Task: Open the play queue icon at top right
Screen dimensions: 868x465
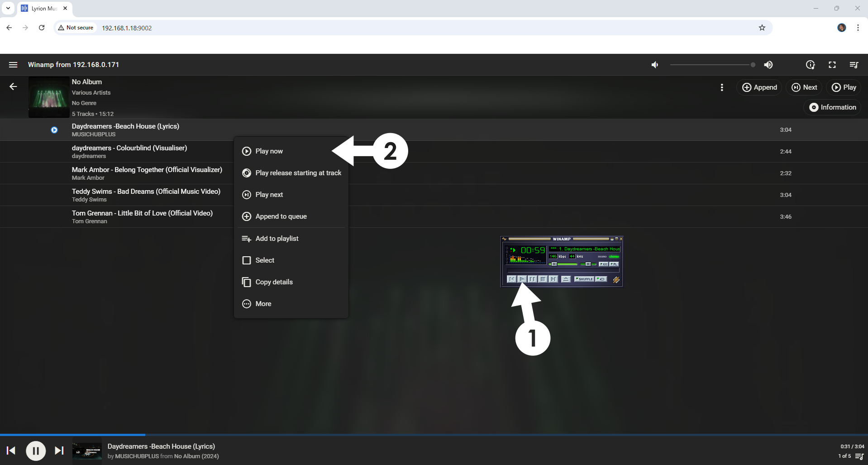Action: click(x=854, y=65)
